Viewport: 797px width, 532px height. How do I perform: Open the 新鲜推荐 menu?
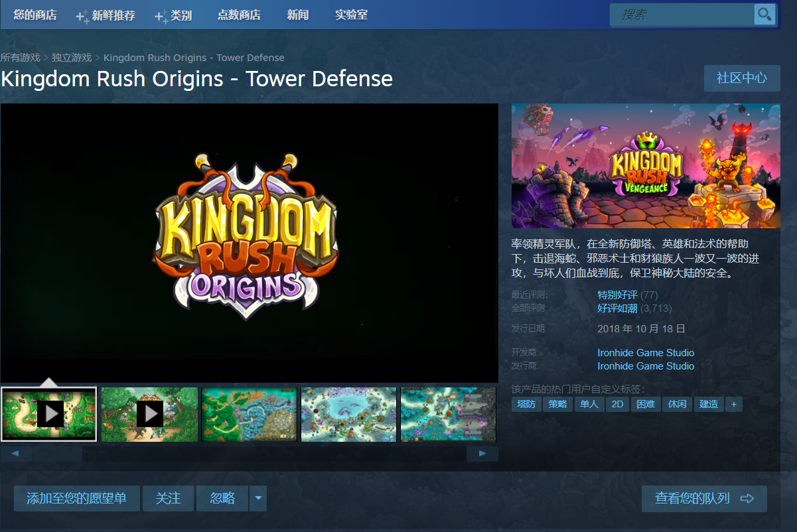click(x=106, y=15)
